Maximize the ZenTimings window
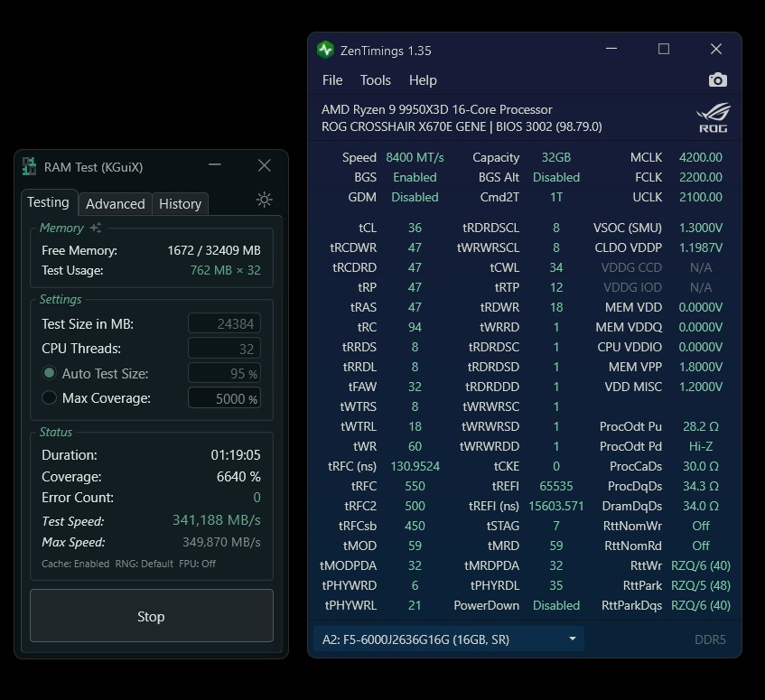 coord(664,49)
